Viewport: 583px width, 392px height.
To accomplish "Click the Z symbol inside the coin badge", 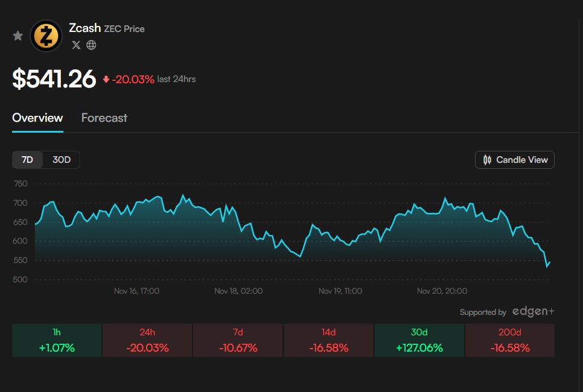I will 46,36.
